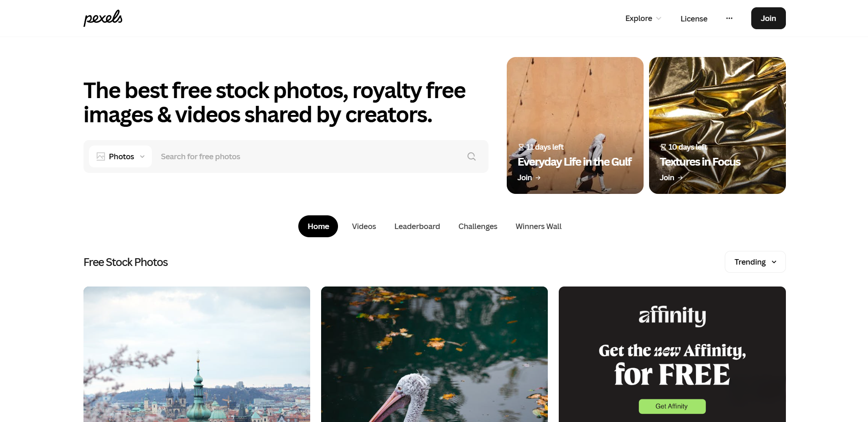This screenshot has width=868, height=422.
Task: Click the Pexels logo
Action: (x=103, y=18)
